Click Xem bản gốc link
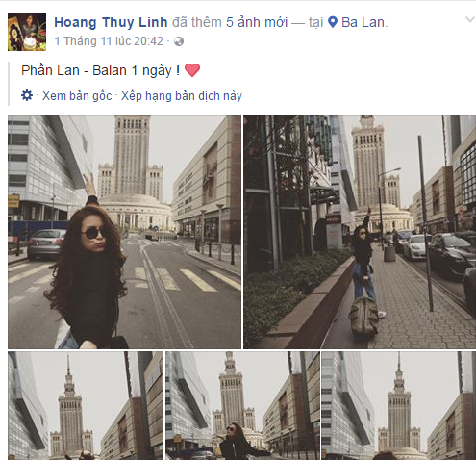Image resolution: width=476 pixels, height=460 pixels. [77, 96]
